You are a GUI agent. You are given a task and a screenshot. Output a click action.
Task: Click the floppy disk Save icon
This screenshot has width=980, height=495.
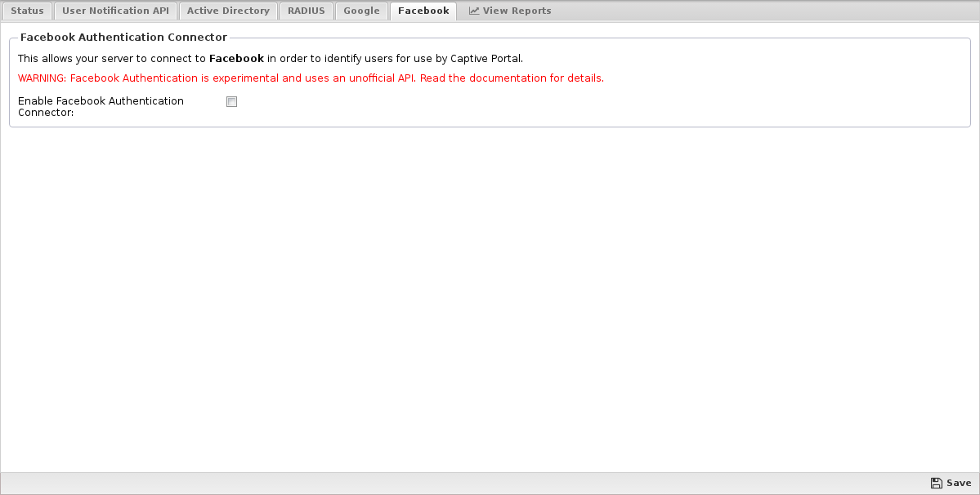[x=936, y=483]
